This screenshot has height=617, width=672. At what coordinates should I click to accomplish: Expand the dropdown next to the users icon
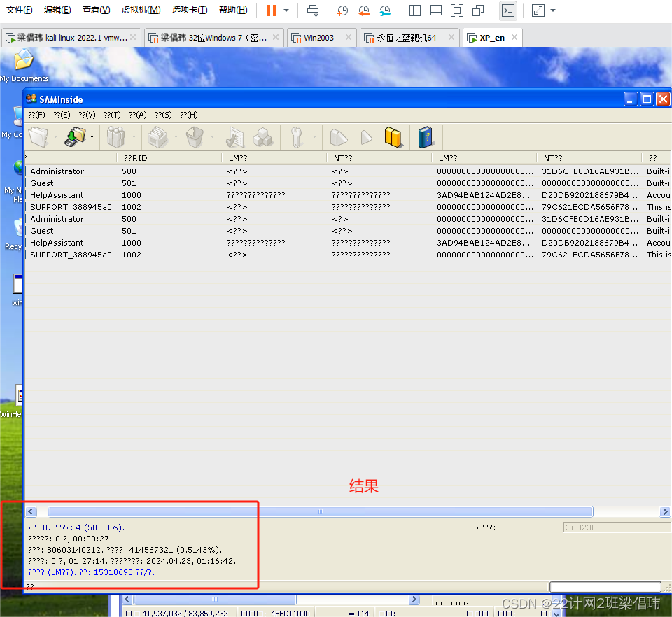[x=134, y=137]
